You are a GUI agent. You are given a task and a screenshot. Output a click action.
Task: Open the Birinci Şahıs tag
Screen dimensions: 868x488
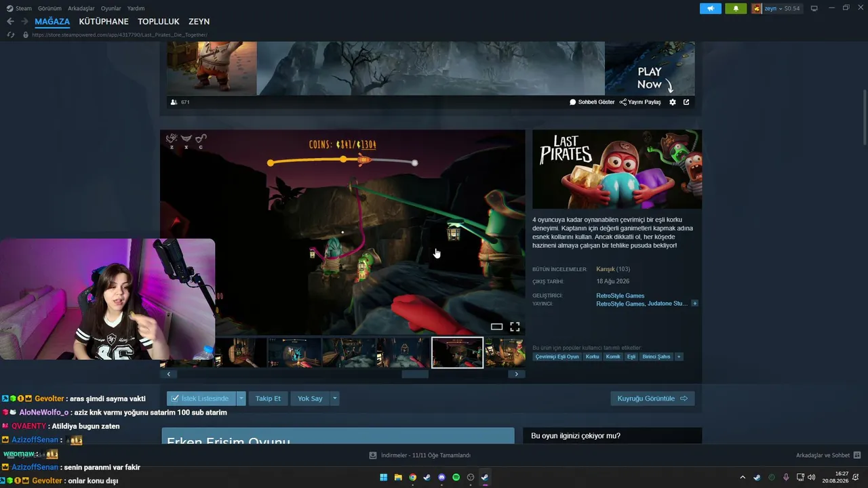656,357
